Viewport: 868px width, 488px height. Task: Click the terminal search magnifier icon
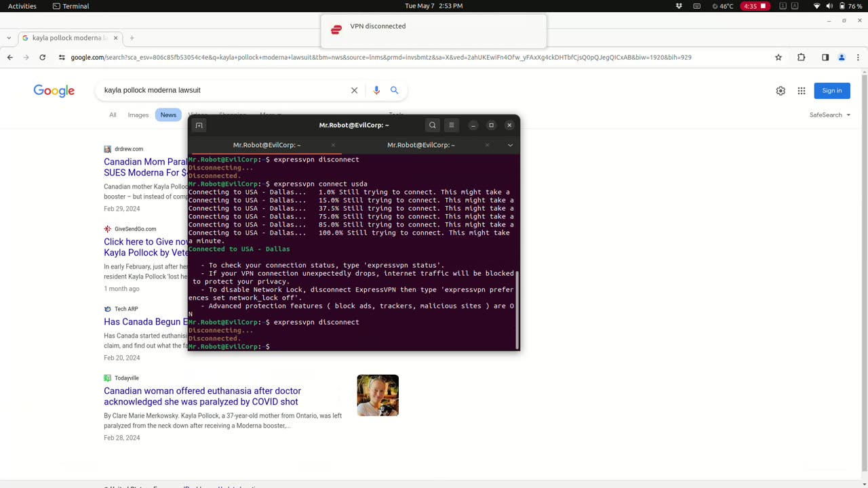433,125
